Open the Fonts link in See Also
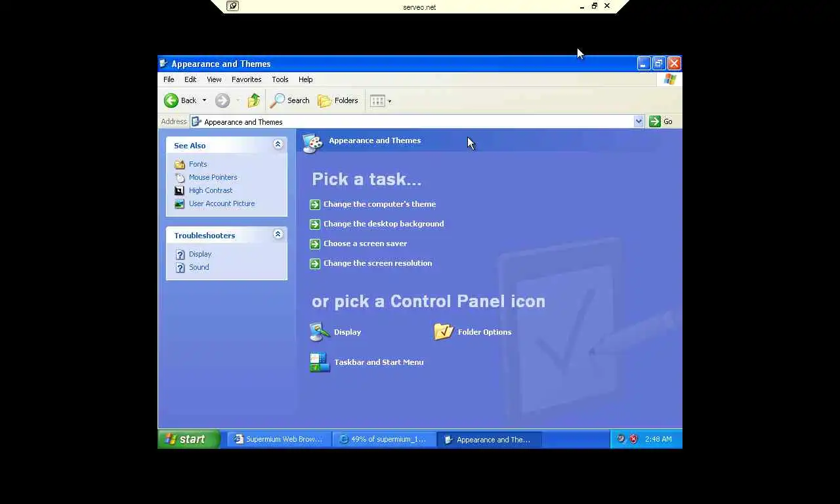Screen dimensions: 840x504 coord(198,164)
